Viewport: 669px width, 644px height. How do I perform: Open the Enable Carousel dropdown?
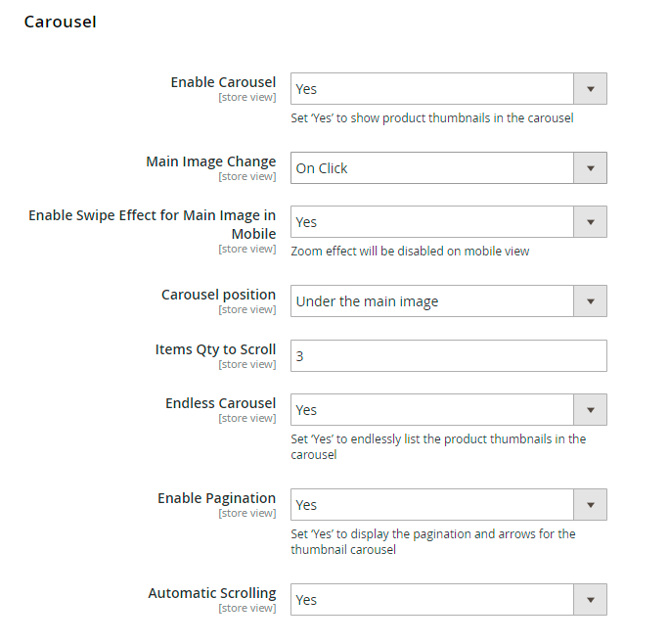448,89
